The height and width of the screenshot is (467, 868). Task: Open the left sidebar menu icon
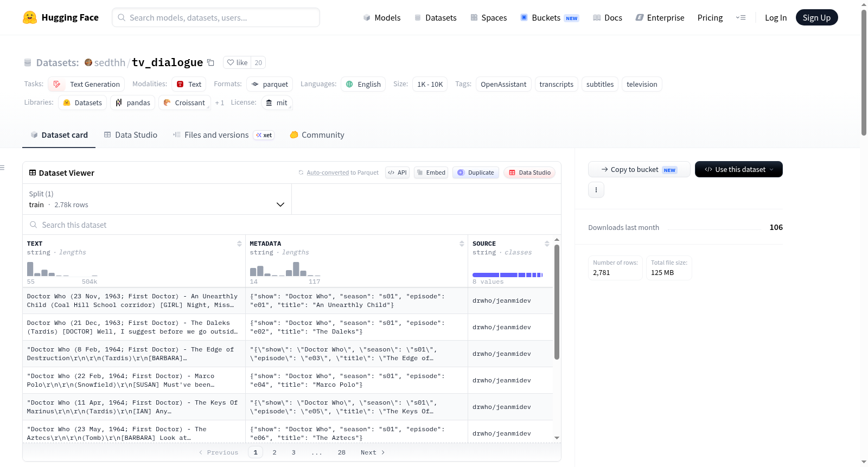pyautogui.click(x=2, y=168)
